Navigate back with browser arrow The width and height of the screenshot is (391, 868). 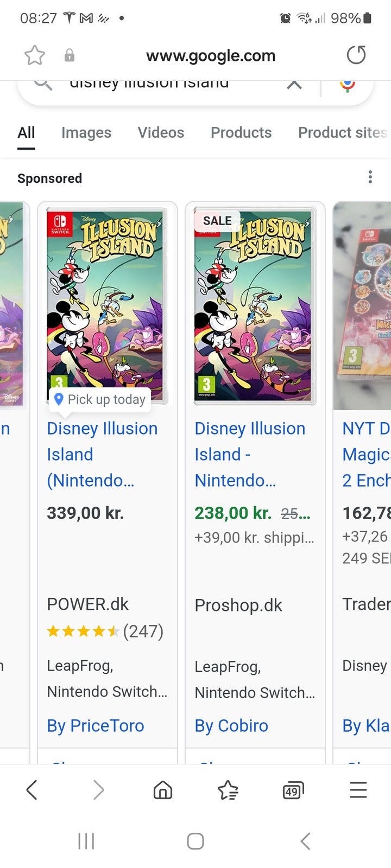32,790
